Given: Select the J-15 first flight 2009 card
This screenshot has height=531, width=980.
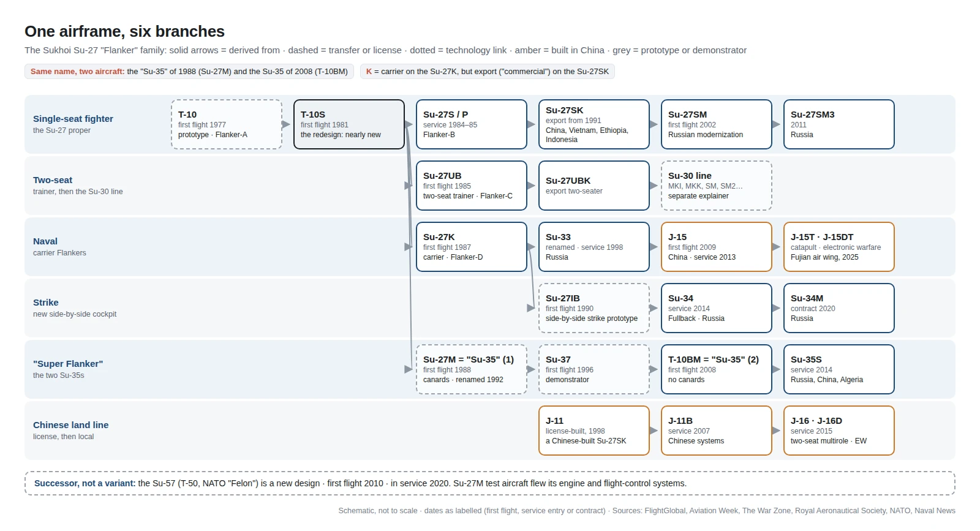Looking at the screenshot, I should (717, 247).
